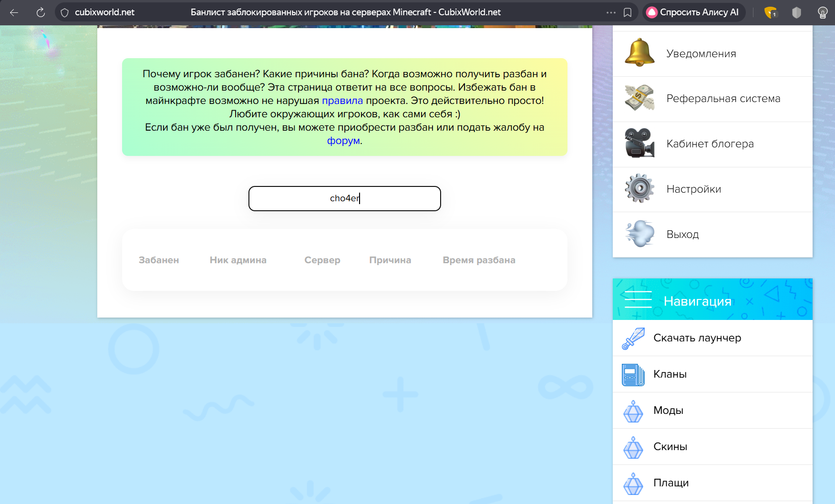The height and width of the screenshot is (504, 835).
Task: Open the three-dots page menu
Action: tap(611, 12)
